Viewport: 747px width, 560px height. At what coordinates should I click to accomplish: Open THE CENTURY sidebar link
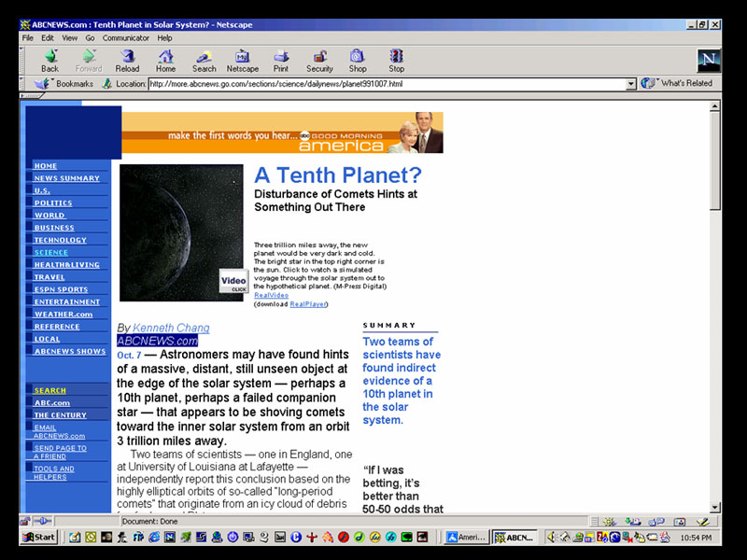pos(61,415)
